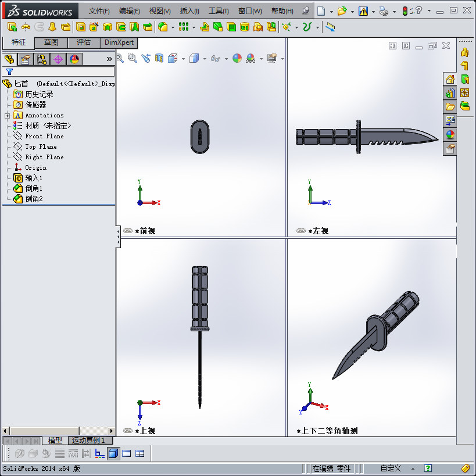The image size is (476, 476).
Task: Expand the Annotations tree node
Action: [8, 114]
